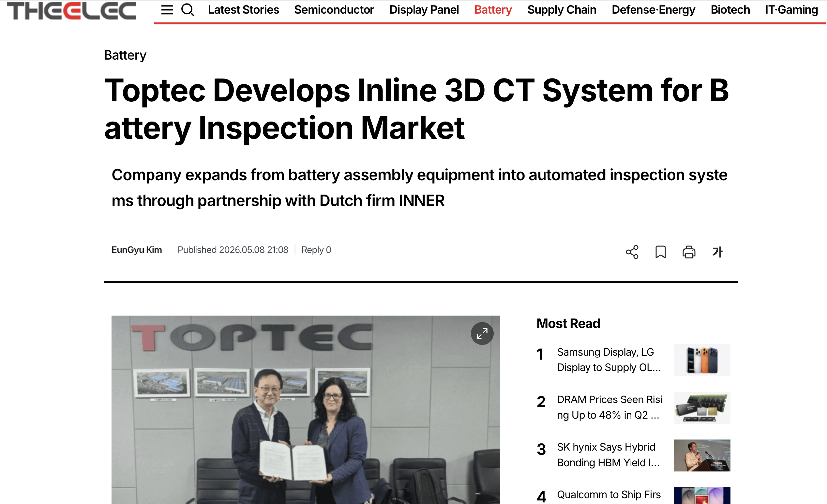Open author EunGyu Kim's profile
Image resolution: width=827 pixels, height=504 pixels.
tap(137, 250)
